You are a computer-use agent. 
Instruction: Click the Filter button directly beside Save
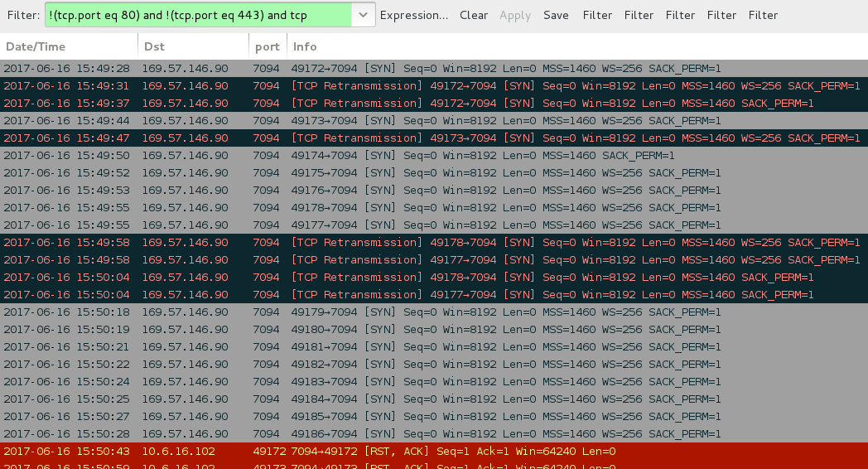pyautogui.click(x=597, y=16)
